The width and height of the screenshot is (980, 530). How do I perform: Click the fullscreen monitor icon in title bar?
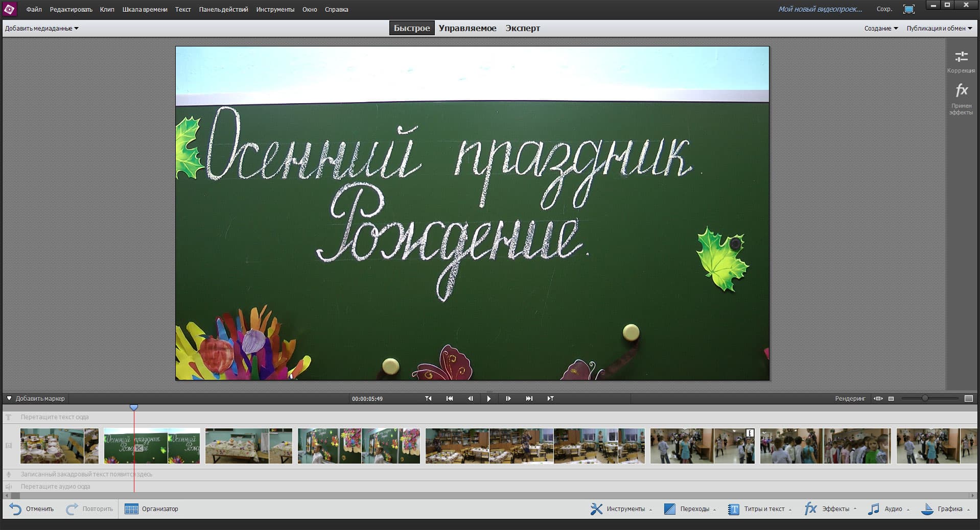click(x=908, y=9)
